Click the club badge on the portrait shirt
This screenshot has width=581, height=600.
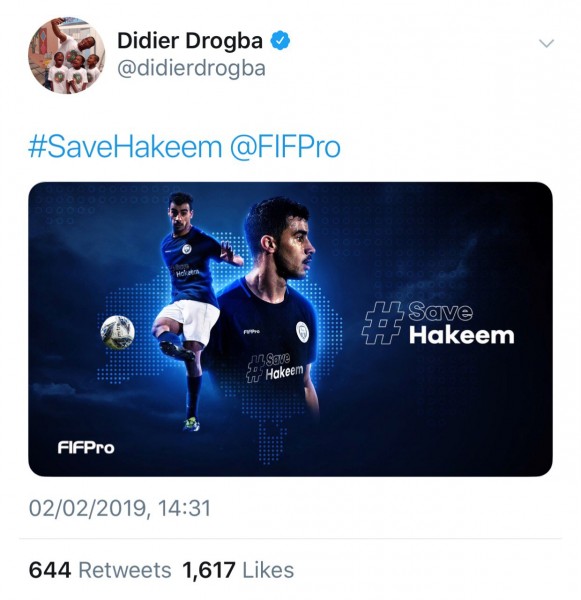click(302, 331)
